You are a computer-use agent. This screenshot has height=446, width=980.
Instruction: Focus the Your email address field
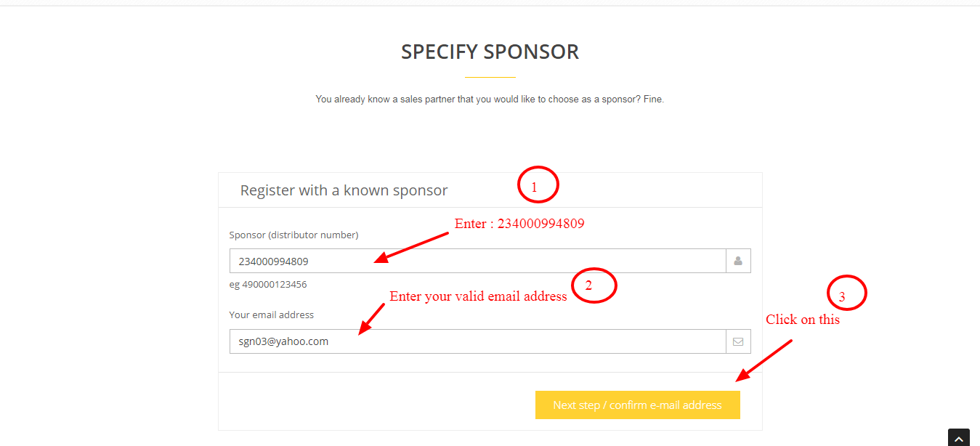tap(478, 341)
